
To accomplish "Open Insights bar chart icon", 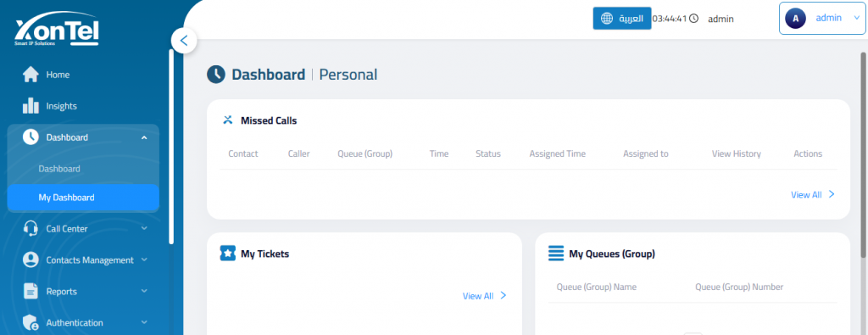I will point(31,106).
